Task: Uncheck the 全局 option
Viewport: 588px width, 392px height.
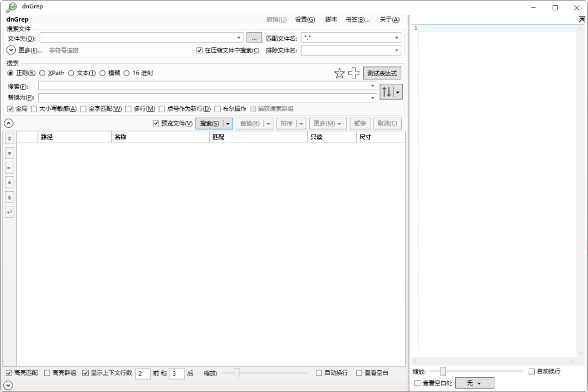Action: click(x=10, y=109)
